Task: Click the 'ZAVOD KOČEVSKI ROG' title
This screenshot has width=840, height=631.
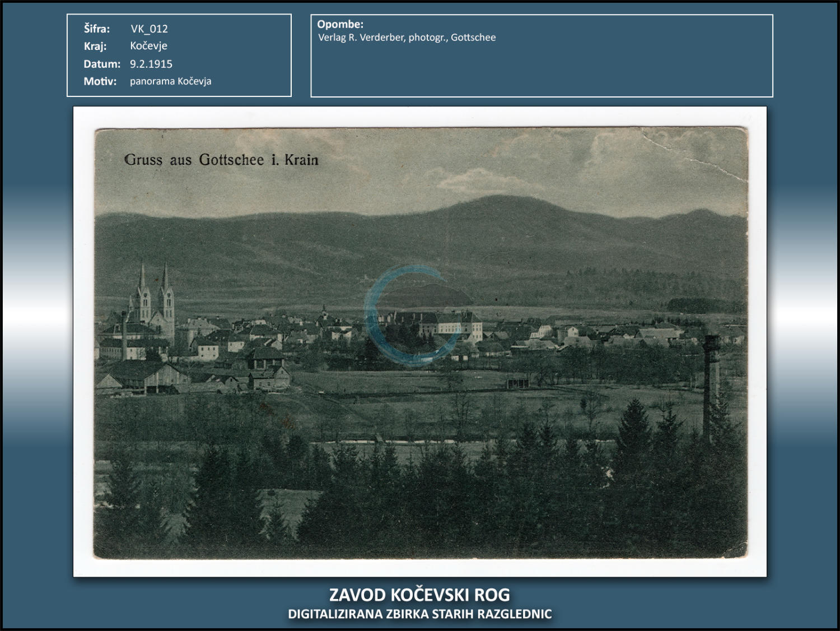Action: (419, 595)
